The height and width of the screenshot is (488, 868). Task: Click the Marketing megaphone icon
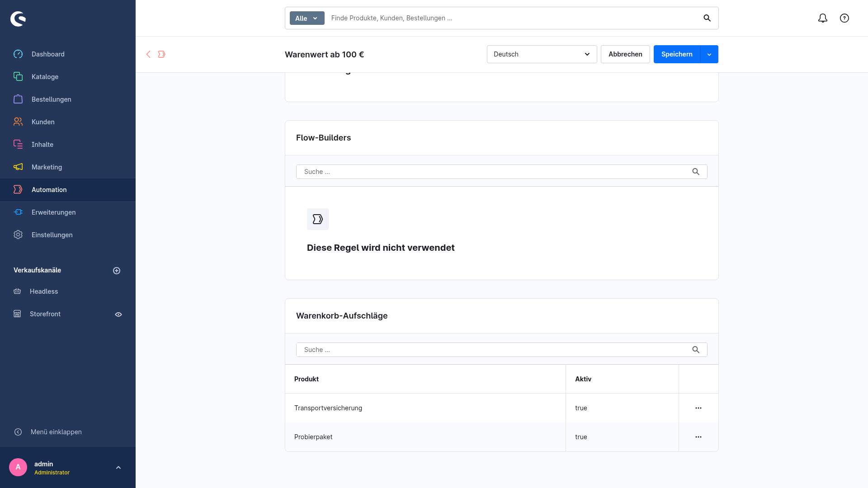pyautogui.click(x=18, y=167)
